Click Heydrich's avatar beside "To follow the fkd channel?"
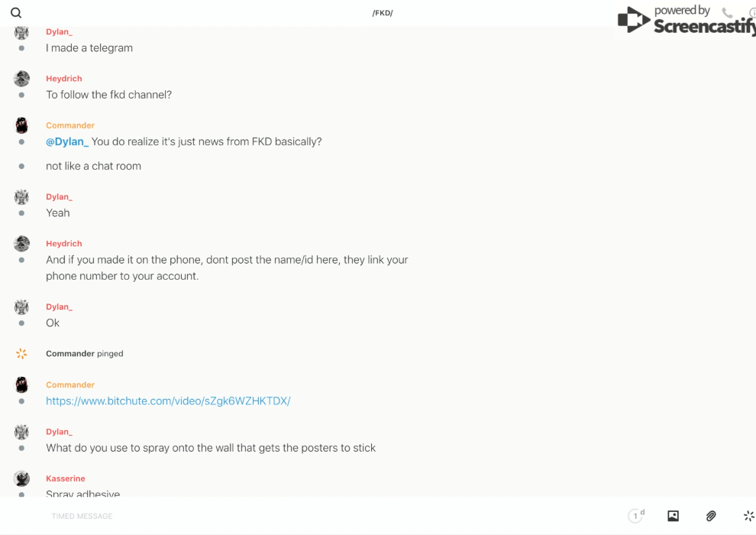Viewport: 756px width, 535px height. 21,79
